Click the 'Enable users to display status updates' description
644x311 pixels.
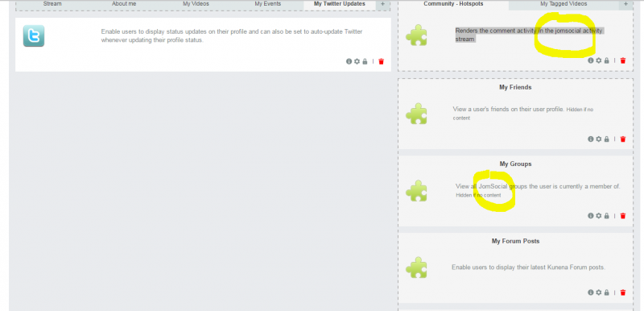[232, 35]
